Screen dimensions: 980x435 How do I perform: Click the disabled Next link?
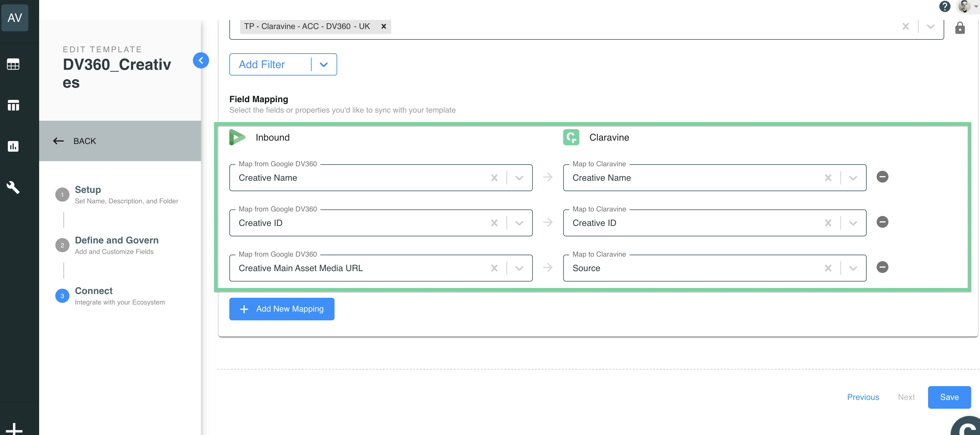click(906, 397)
